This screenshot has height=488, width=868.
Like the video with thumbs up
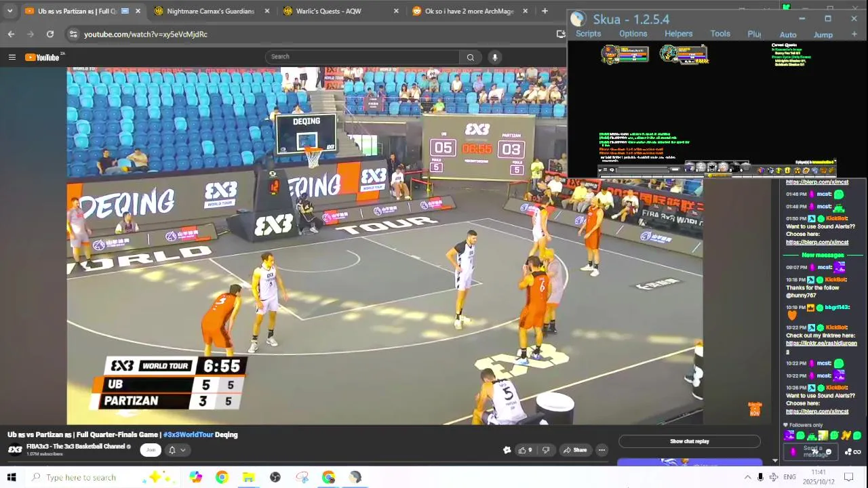[x=525, y=450]
